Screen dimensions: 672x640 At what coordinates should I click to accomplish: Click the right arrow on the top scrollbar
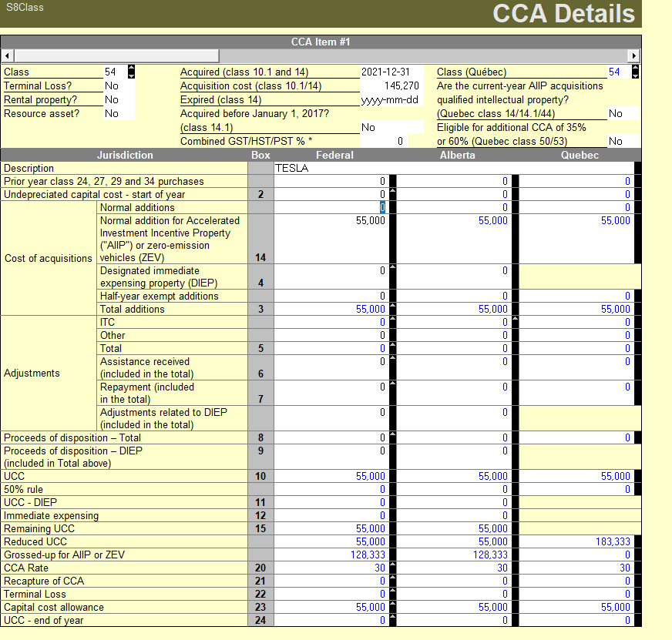[633, 55]
